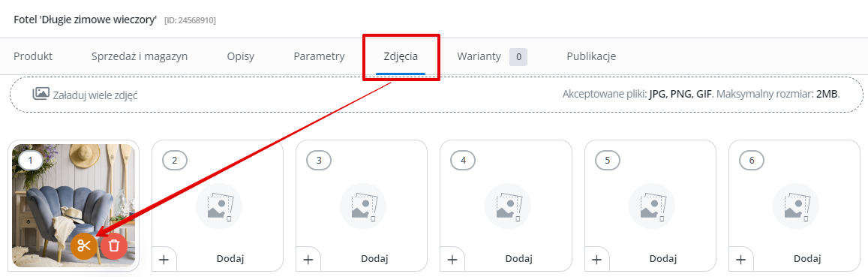Click the plus icon in slot 5
Image resolution: width=868 pixels, height=277 pixels.
pyautogui.click(x=596, y=259)
